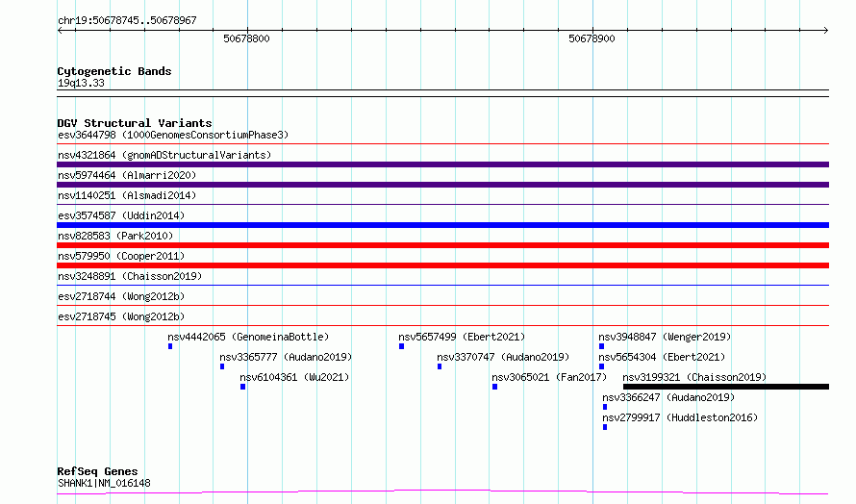
Task: Click the 50678900 ruler position label
Action: click(x=592, y=38)
